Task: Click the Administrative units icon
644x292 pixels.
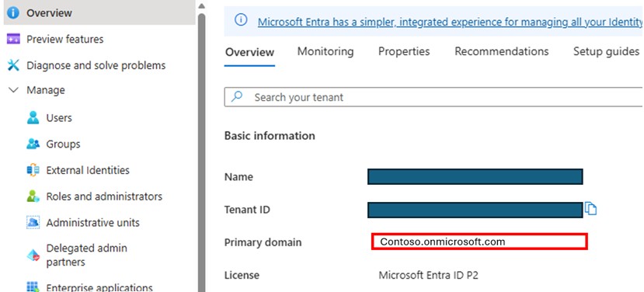Action: pyautogui.click(x=33, y=223)
